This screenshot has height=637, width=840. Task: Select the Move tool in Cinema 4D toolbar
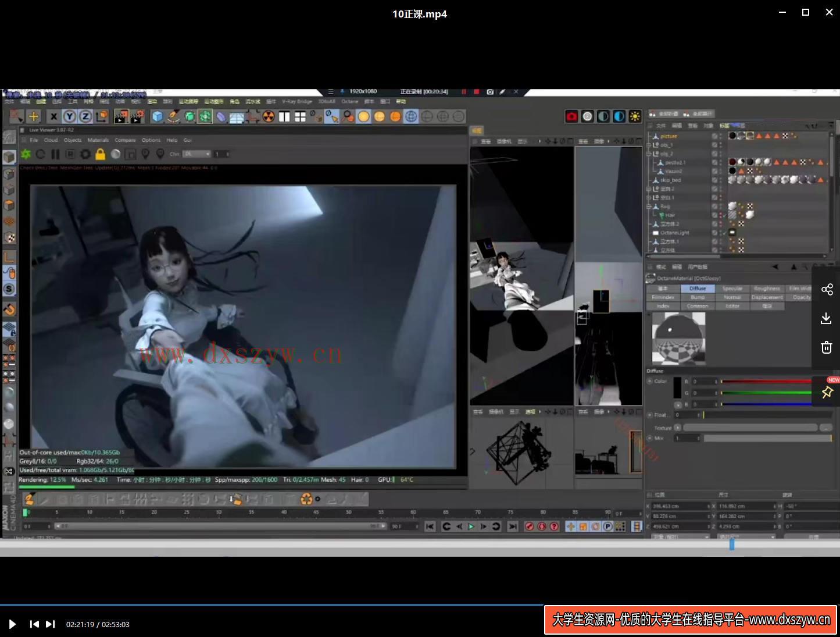point(34,116)
